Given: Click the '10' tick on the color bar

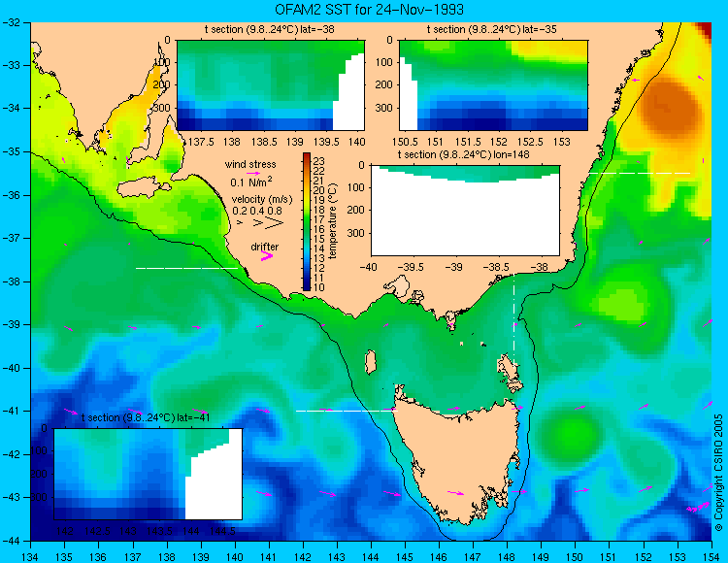Looking at the screenshot, I should [318, 287].
